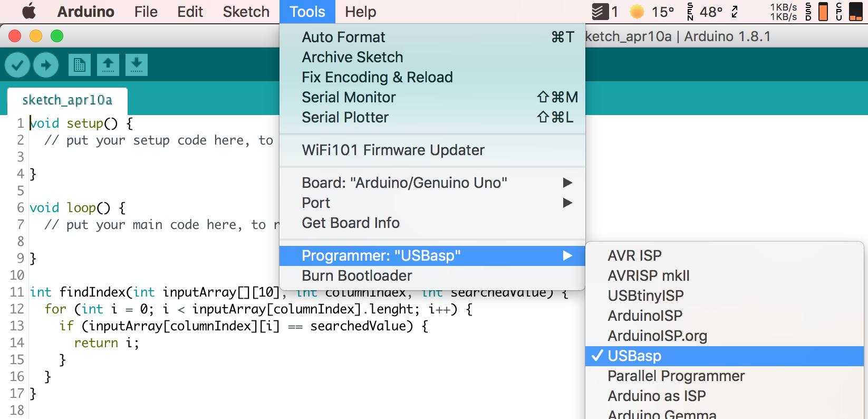This screenshot has width=868, height=419.
Task: Switch to the sketch_apr10a tab
Action: 67,100
